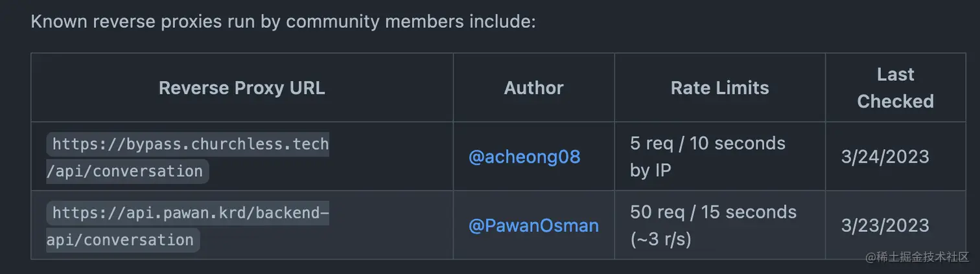Click the word Checked in header
The width and height of the screenshot is (980, 274).
click(x=895, y=102)
